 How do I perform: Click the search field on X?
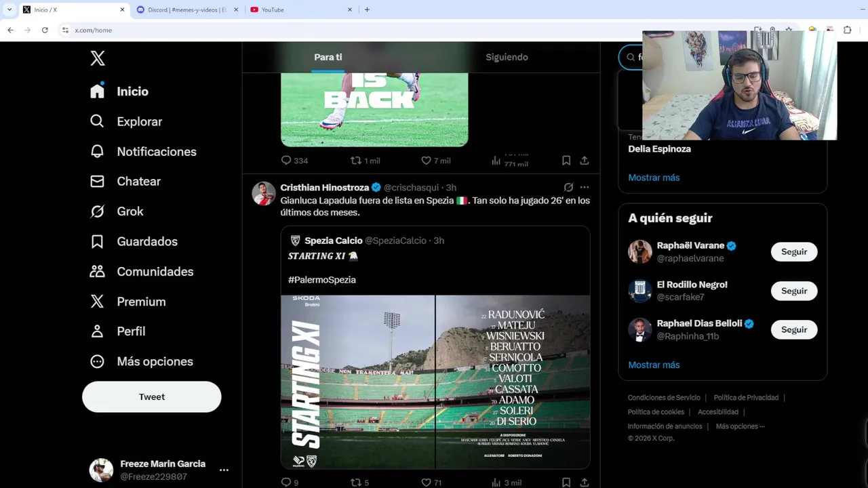(631, 57)
